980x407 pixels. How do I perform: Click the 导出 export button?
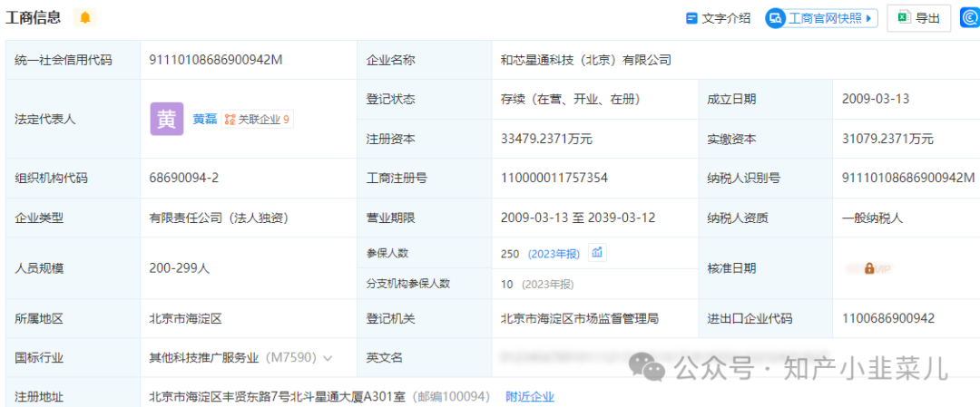(918, 18)
